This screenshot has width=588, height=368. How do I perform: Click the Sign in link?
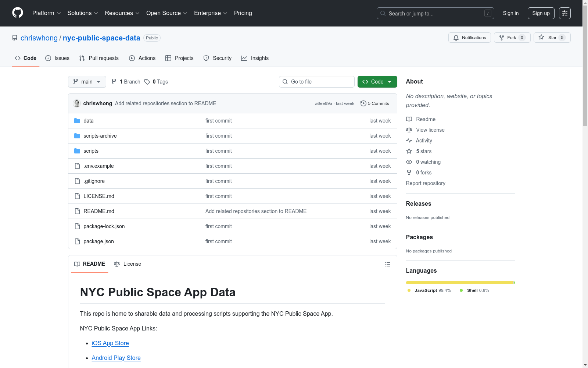click(511, 13)
